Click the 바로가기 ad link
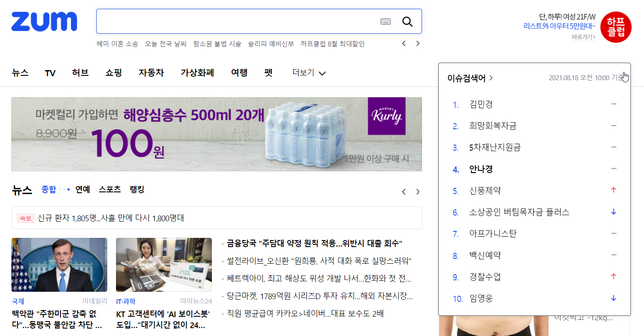The image size is (644, 336). [584, 37]
